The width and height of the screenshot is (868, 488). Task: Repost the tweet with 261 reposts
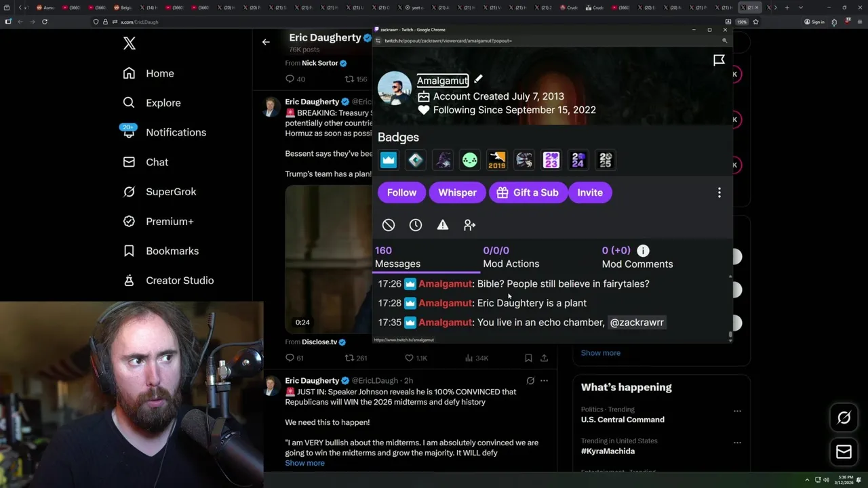click(350, 358)
